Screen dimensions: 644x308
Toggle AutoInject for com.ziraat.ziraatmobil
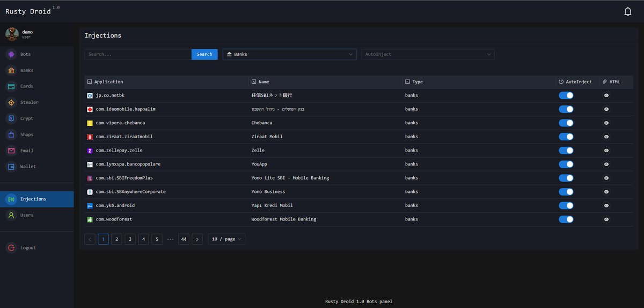pyautogui.click(x=566, y=137)
